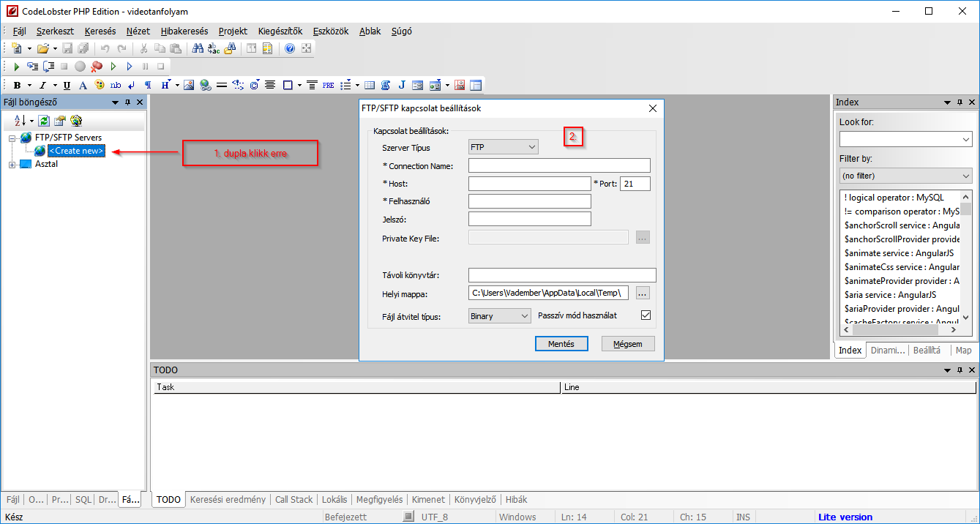
Task: Click the green Run debug arrow
Action: tap(17, 67)
